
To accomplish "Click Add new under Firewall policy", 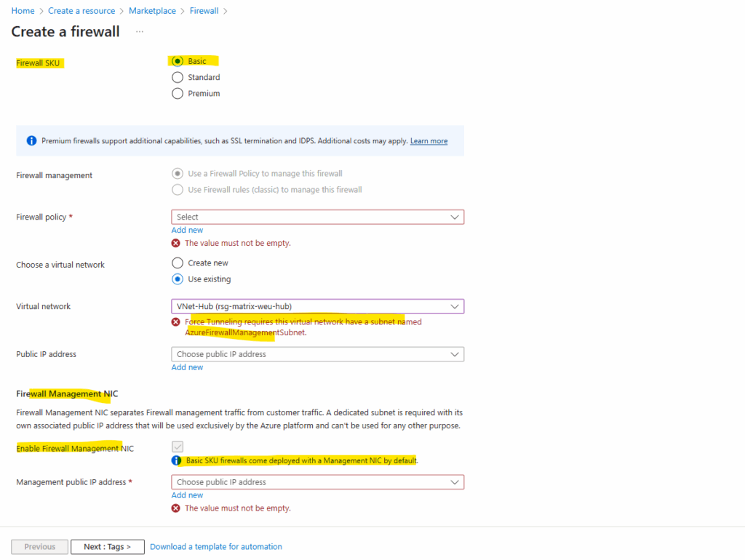I will [x=187, y=230].
